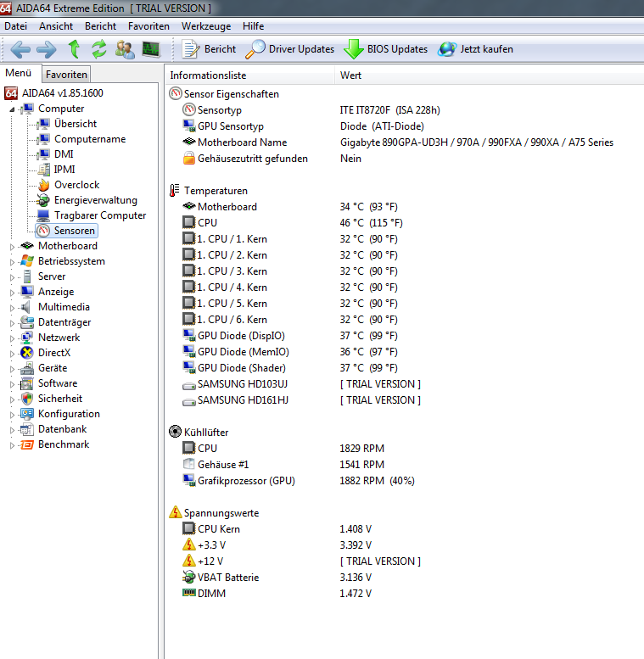This screenshot has height=659, width=644.
Task: Go back with the blue left arrow
Action: coord(20,49)
